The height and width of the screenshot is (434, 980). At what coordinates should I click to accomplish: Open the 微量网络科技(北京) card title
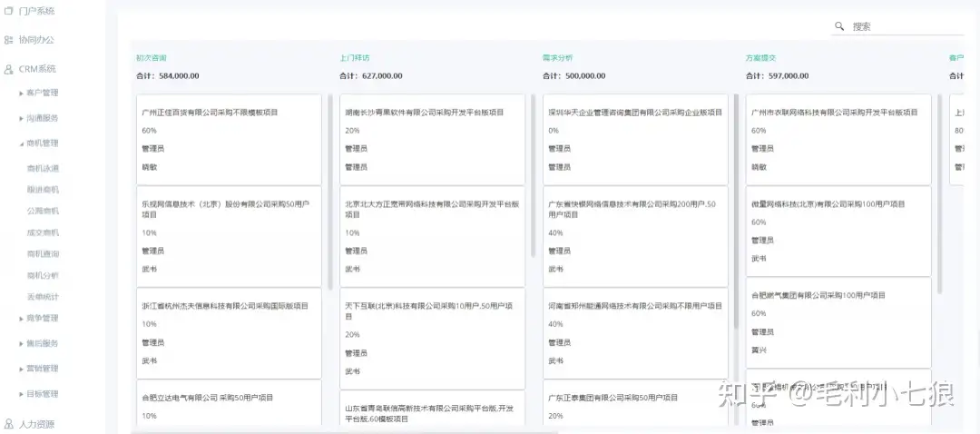point(828,204)
